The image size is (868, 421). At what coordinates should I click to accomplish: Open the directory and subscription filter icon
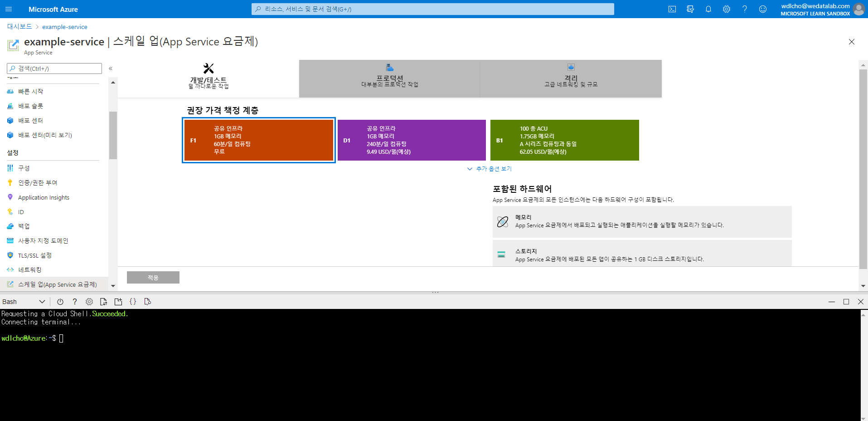coord(690,9)
